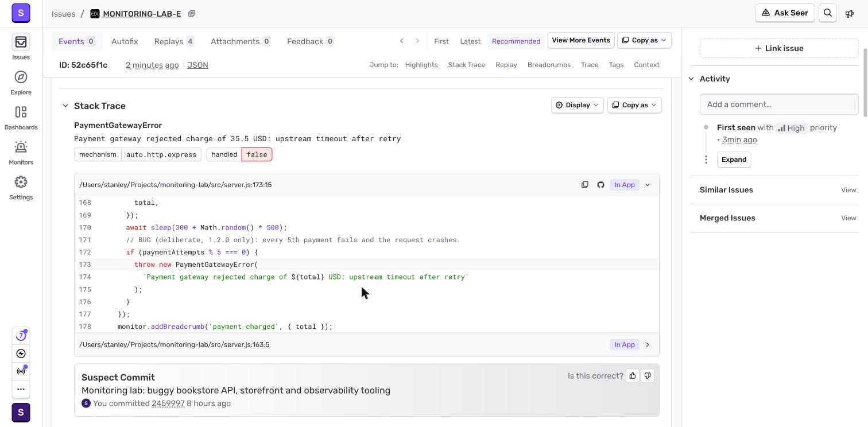Screen dimensions: 868x427
Task: Click View More Events
Action: coord(580,40)
